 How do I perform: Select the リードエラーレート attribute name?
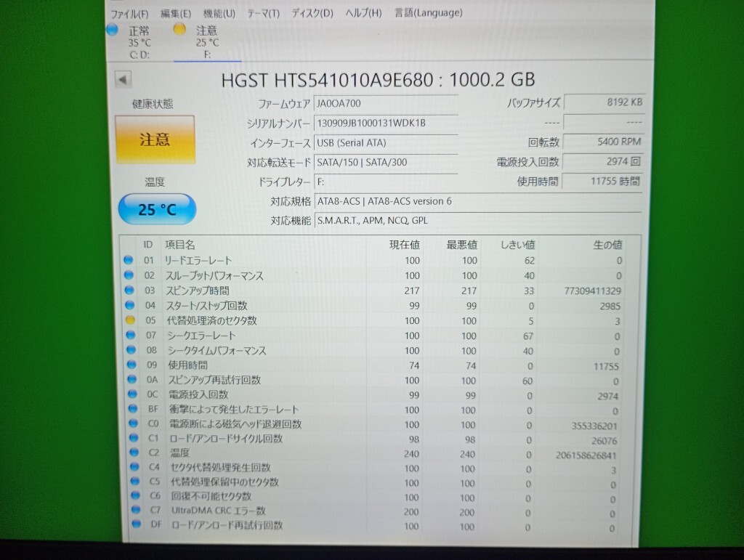(198, 260)
